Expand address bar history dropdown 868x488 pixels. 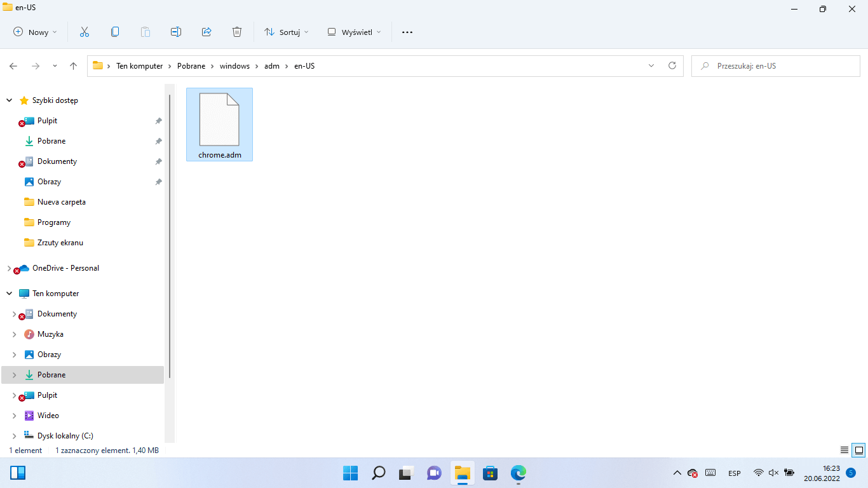pyautogui.click(x=651, y=65)
